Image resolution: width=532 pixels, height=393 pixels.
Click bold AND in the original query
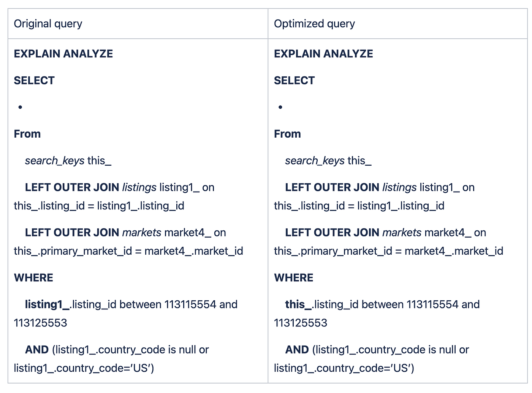[x=37, y=350]
